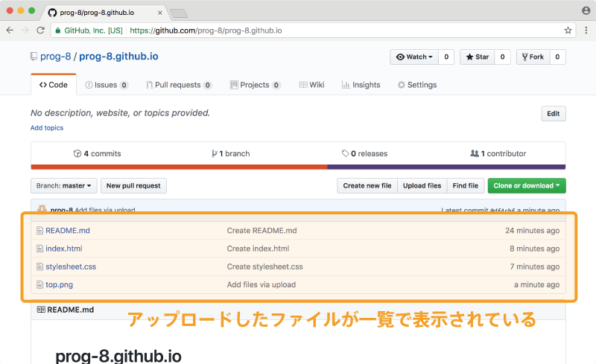
Task: Open Chrome profile avatar icon
Action: (586, 10)
